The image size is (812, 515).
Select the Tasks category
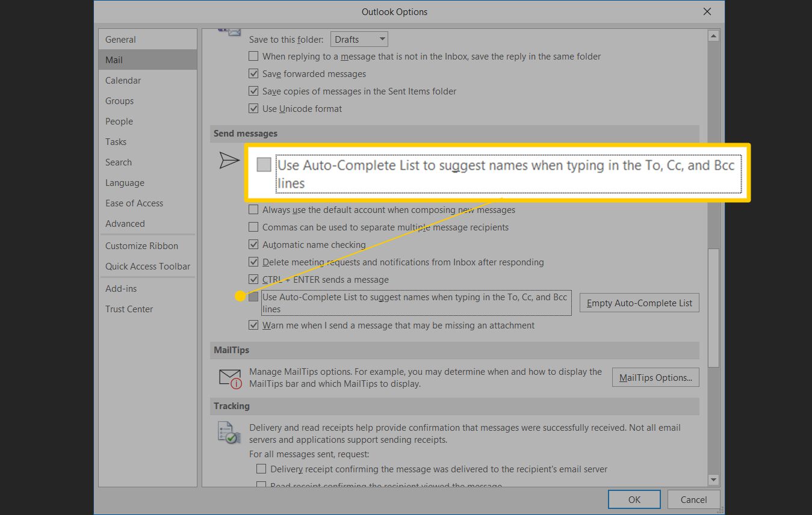[x=147, y=142]
